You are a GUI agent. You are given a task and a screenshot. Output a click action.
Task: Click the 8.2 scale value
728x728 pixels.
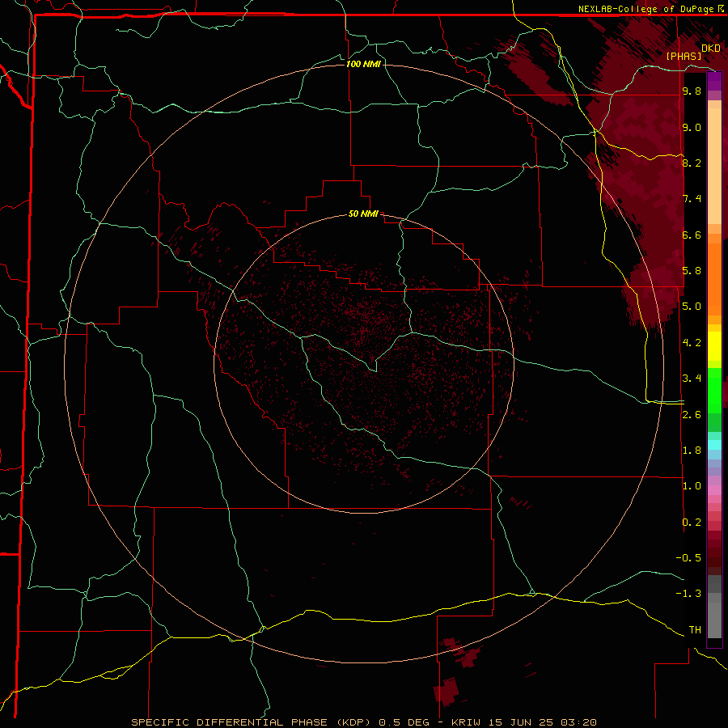tap(692, 163)
